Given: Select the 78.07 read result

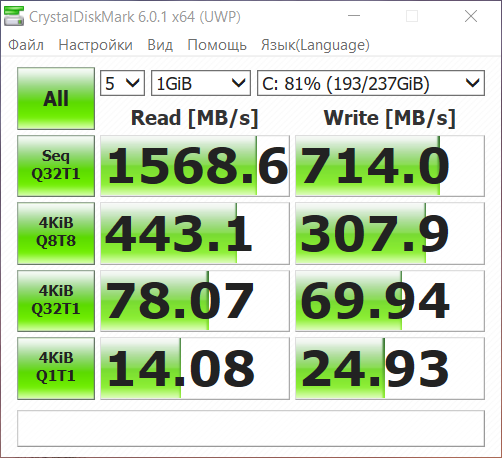Looking at the screenshot, I should click(x=195, y=301).
